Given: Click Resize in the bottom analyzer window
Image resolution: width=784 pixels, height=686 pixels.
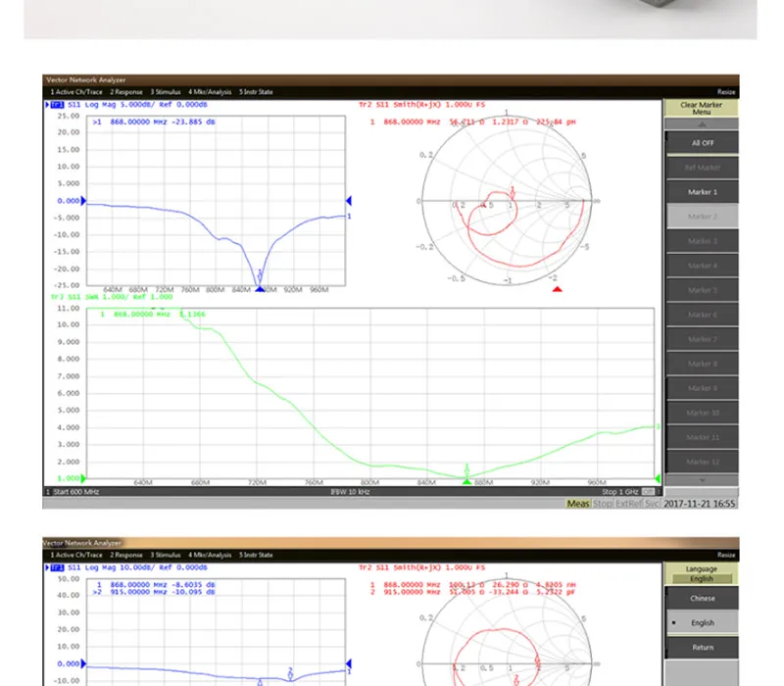Looking at the screenshot, I should [x=726, y=555].
